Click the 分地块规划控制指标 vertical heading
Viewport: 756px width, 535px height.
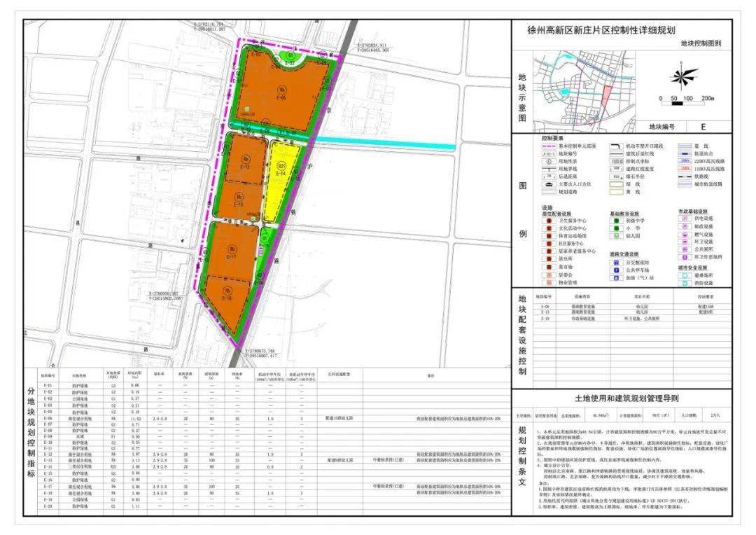pyautogui.click(x=31, y=433)
